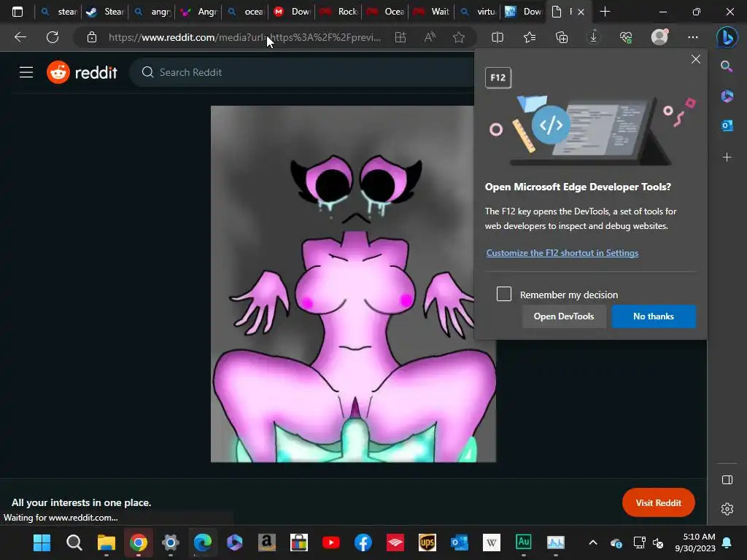Close the Developer Tools prompt

(x=695, y=59)
